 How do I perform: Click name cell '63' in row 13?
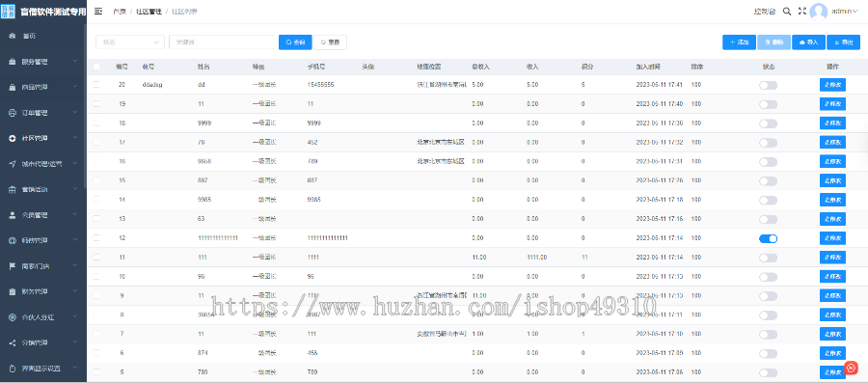201,219
